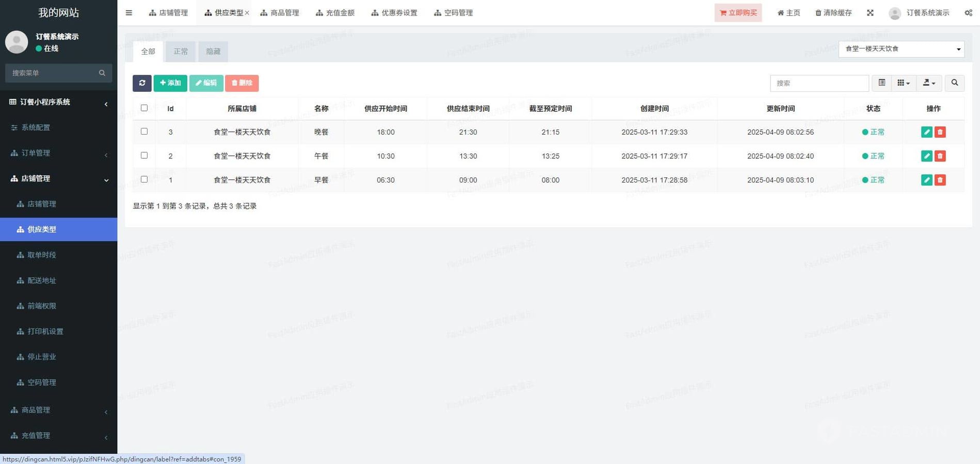Click the red delete icon for 午餐 row
The image size is (980, 464).
940,156
